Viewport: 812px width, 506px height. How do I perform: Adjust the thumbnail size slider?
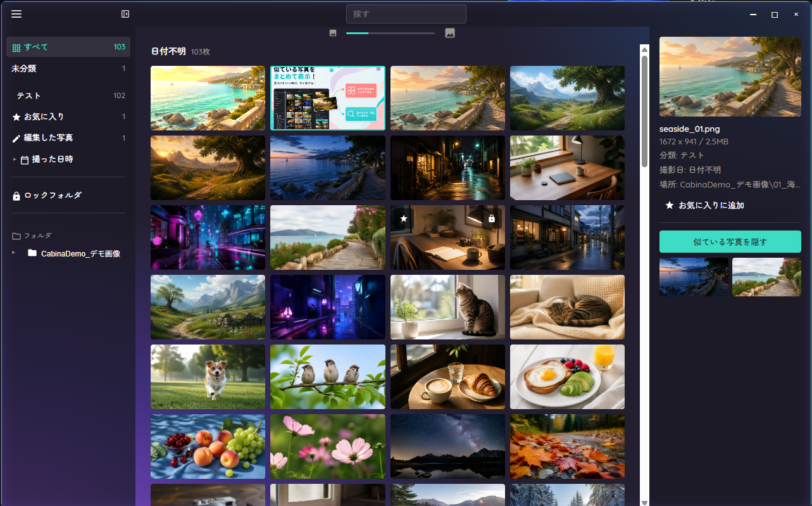coord(390,33)
